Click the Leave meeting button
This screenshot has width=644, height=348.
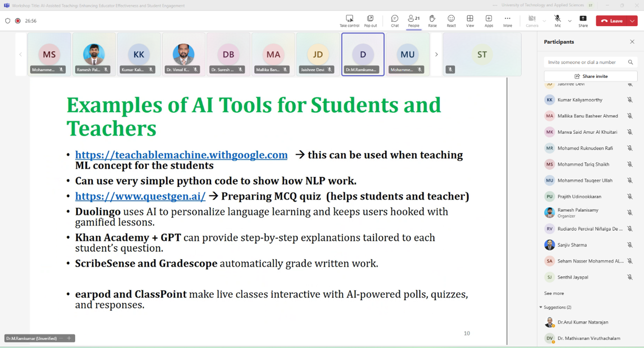[x=612, y=21]
